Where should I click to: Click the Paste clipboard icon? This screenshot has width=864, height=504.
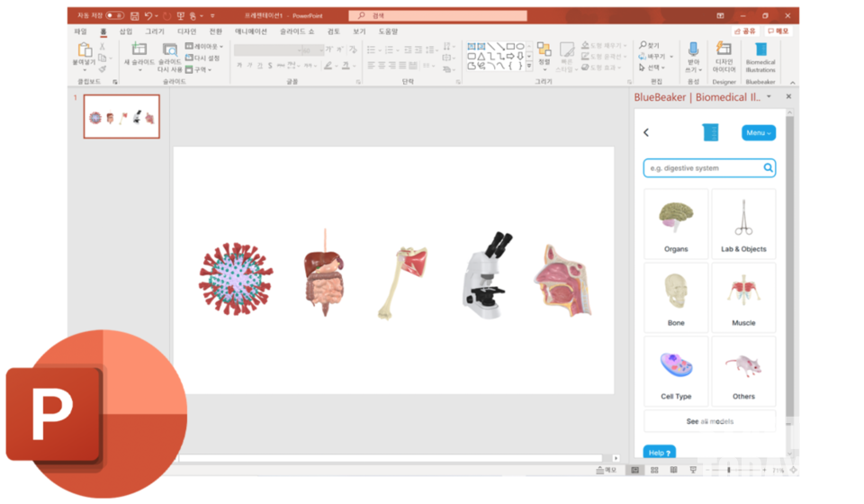coord(85,55)
